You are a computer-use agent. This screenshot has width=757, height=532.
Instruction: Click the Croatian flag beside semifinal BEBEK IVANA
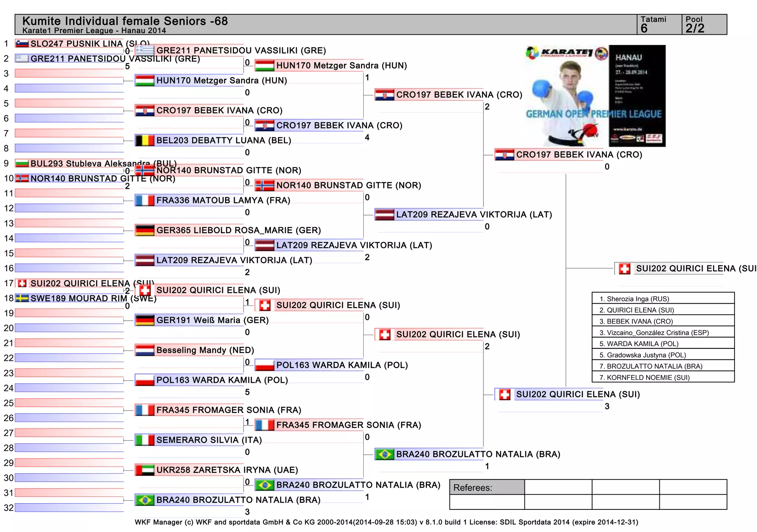[505, 154]
